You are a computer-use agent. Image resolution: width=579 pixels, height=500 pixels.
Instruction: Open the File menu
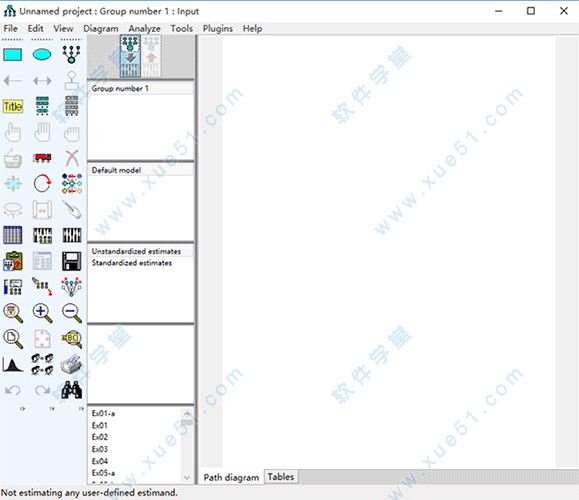point(10,28)
